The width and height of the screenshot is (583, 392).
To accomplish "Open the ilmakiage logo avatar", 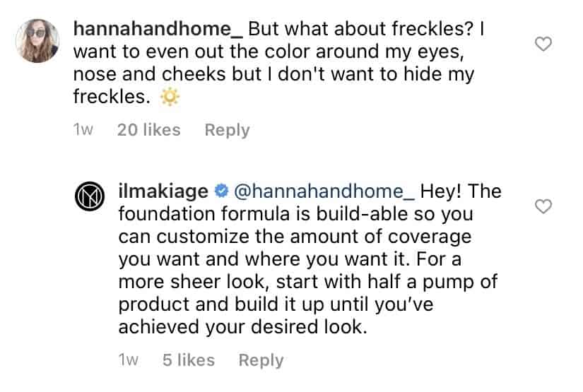I will click(89, 196).
